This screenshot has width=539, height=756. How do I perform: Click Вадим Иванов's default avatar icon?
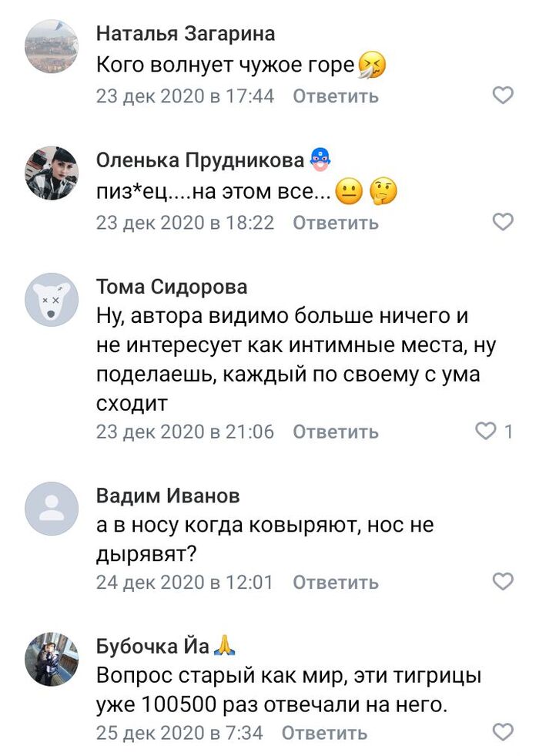click(52, 508)
